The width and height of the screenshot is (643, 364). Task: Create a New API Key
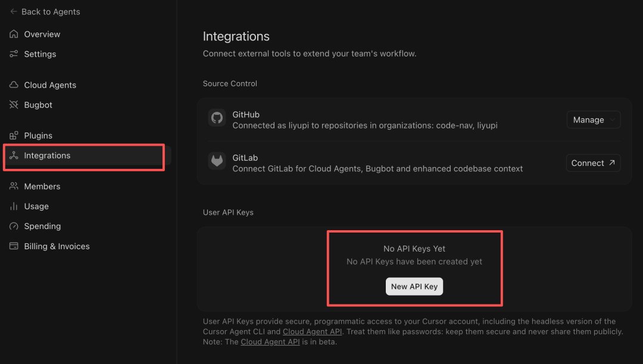click(414, 286)
